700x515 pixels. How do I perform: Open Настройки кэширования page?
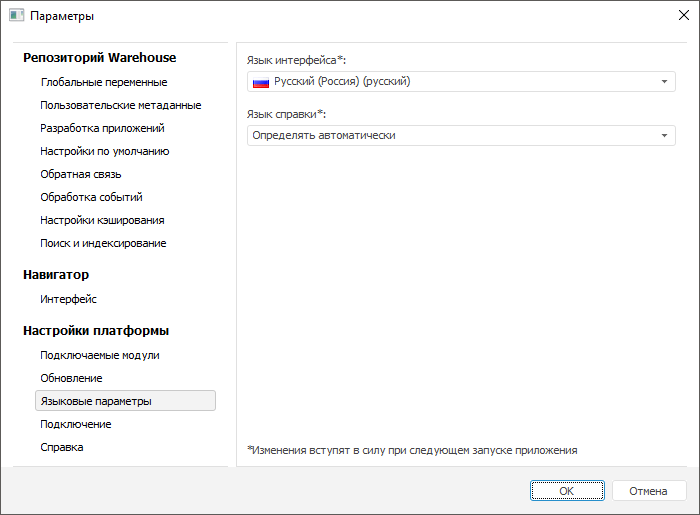[x=103, y=220]
